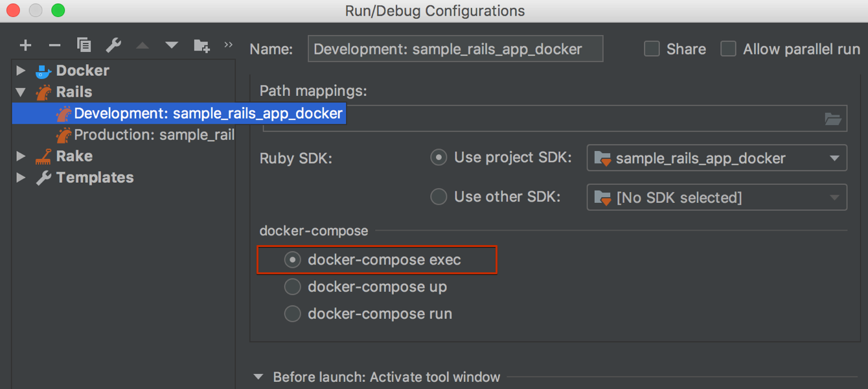Click the folder browse icon for Path mappings
868x389 pixels.
coord(834,117)
